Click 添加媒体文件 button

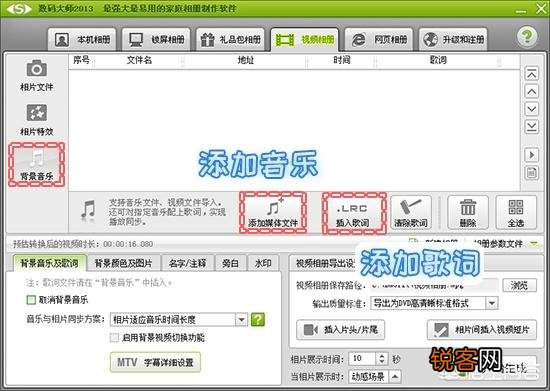(x=273, y=212)
